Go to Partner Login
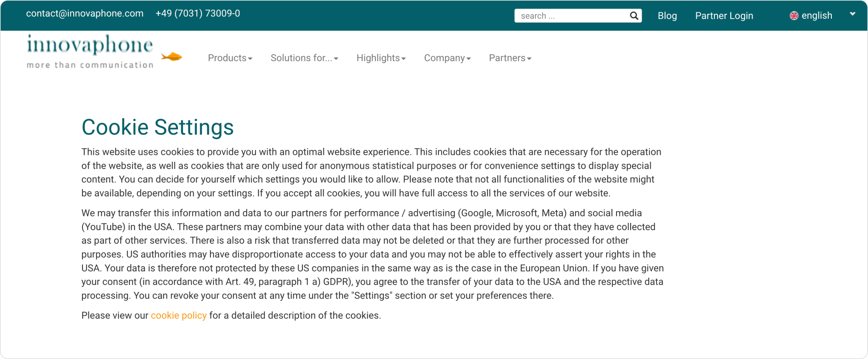This screenshot has width=868, height=359. pyautogui.click(x=724, y=16)
